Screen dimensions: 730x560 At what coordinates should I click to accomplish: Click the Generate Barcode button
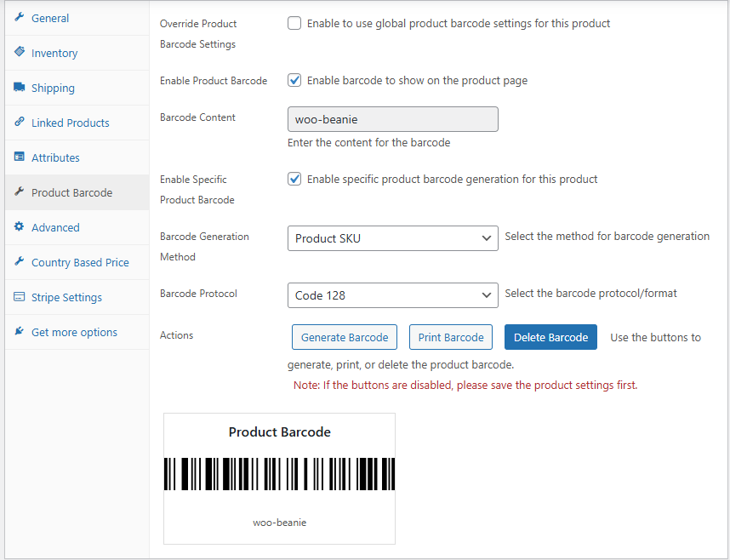345,337
